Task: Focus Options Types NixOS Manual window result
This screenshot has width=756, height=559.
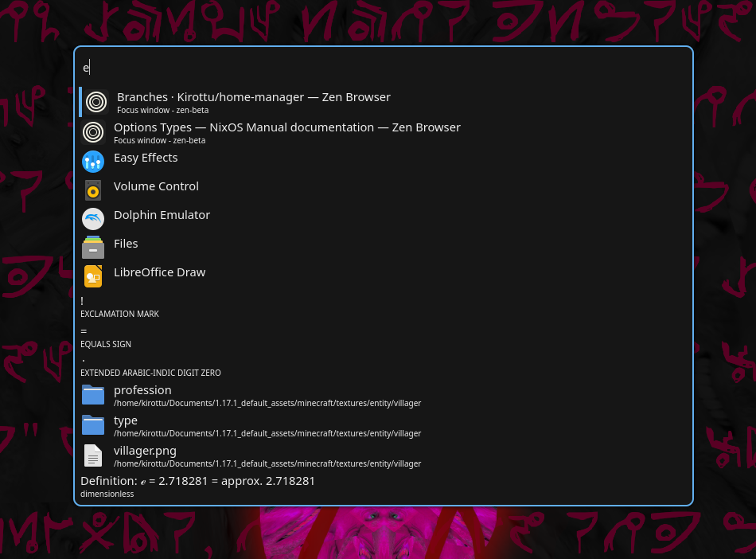Action: [384, 132]
